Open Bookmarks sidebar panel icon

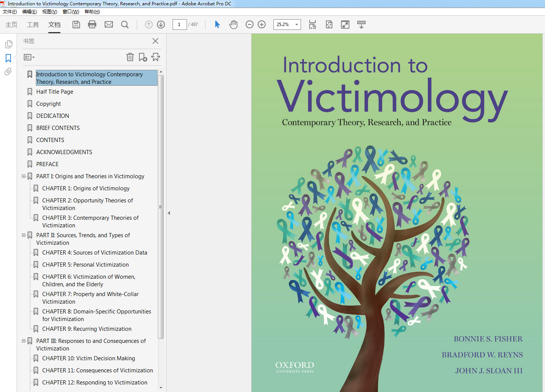[8, 58]
